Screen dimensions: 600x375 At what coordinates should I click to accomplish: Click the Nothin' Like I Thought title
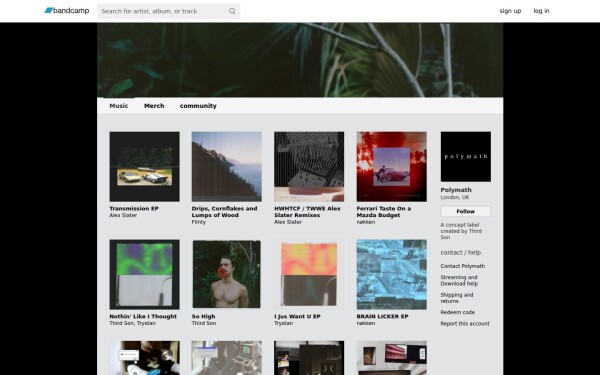click(143, 316)
